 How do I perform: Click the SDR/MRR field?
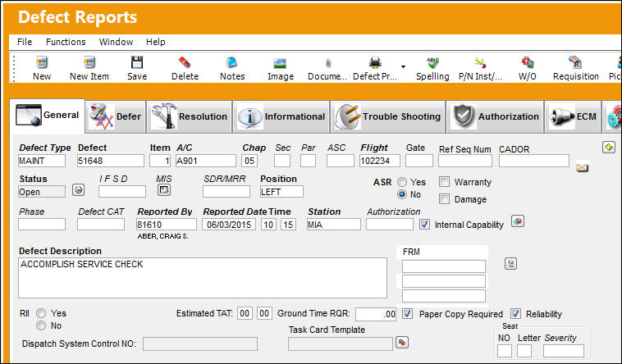point(226,192)
